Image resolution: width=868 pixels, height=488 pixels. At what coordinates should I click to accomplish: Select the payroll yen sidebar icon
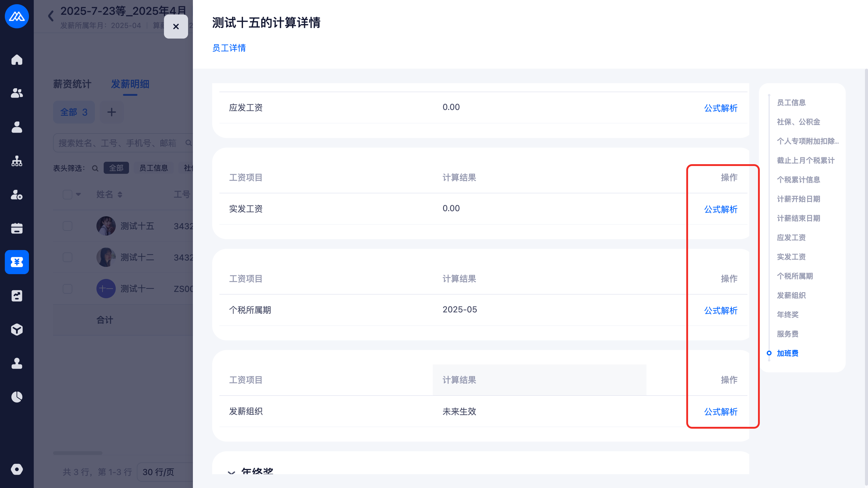17,262
